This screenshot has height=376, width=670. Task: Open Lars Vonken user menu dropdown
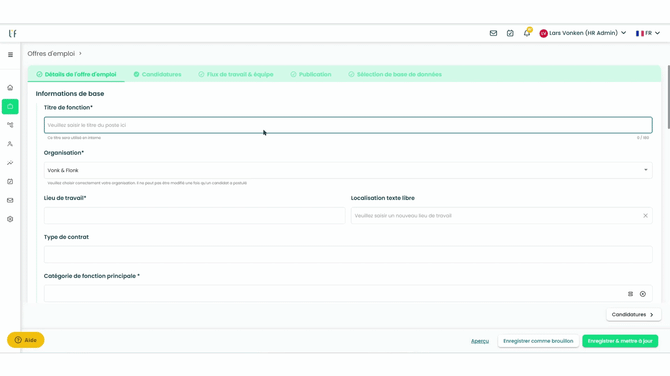click(x=583, y=33)
